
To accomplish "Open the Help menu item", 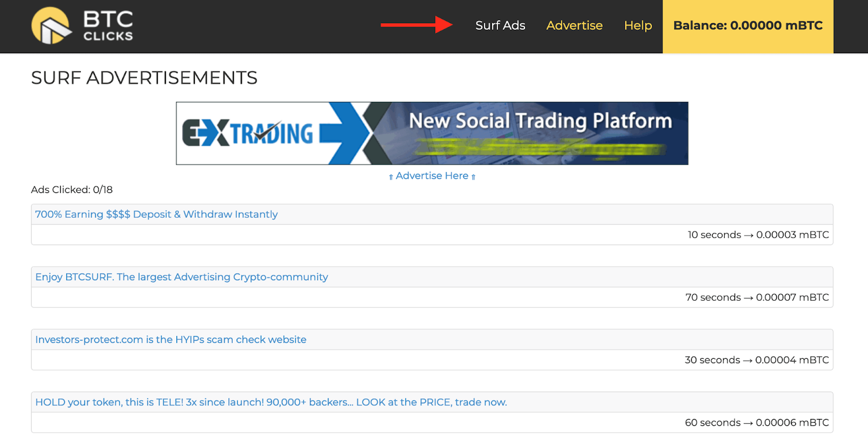I will tap(638, 25).
